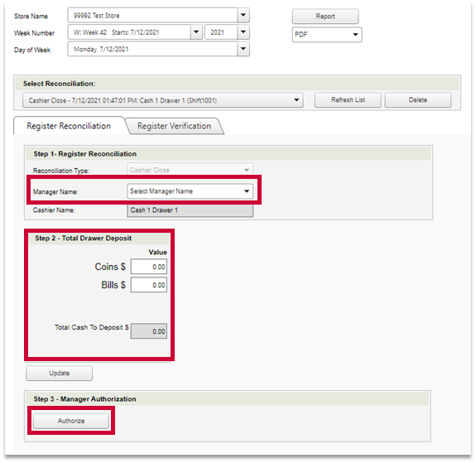Screen dimensions: 476x463
Task: Click the Authorize button
Action: click(71, 421)
